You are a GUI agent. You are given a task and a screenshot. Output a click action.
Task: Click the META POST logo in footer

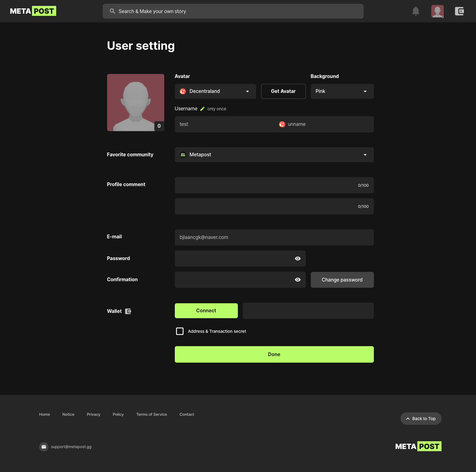[418, 447]
